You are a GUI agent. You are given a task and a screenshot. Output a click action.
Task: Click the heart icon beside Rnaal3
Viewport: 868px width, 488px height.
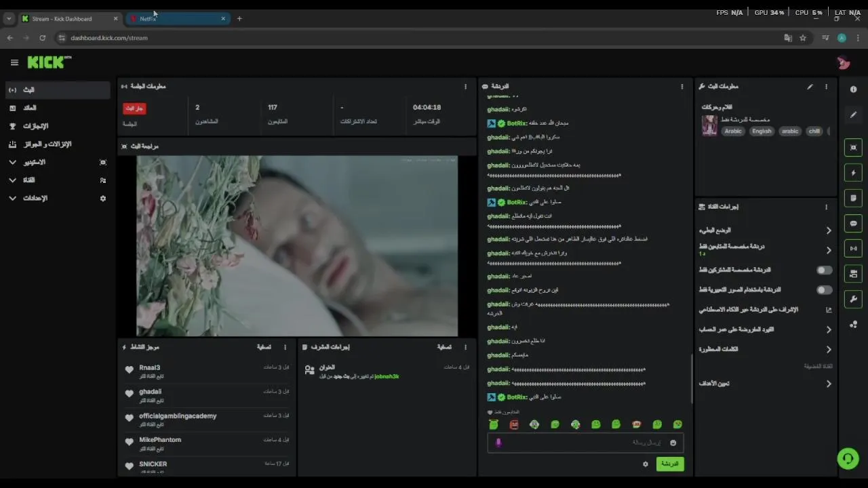point(129,370)
